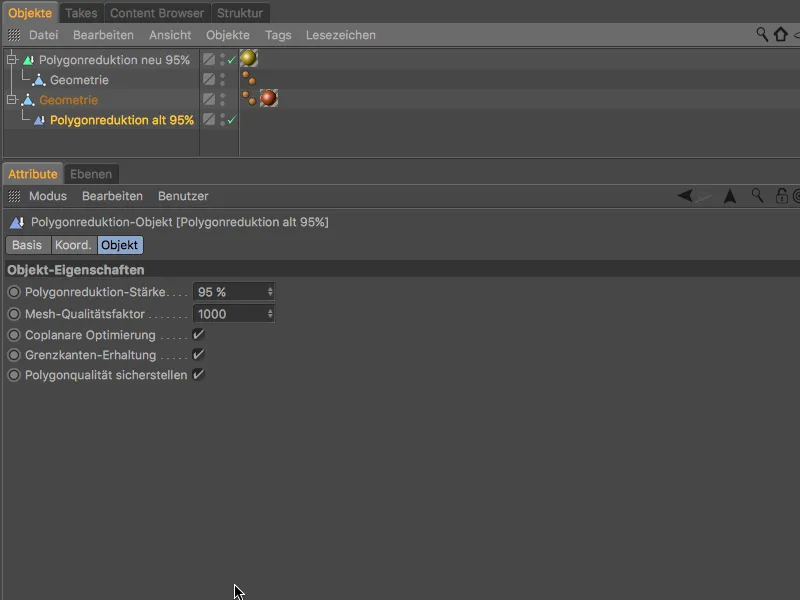The width and height of the screenshot is (800, 600).
Task: Click the red sphere material thumbnail on the Geometrie object
Action: pos(269,98)
